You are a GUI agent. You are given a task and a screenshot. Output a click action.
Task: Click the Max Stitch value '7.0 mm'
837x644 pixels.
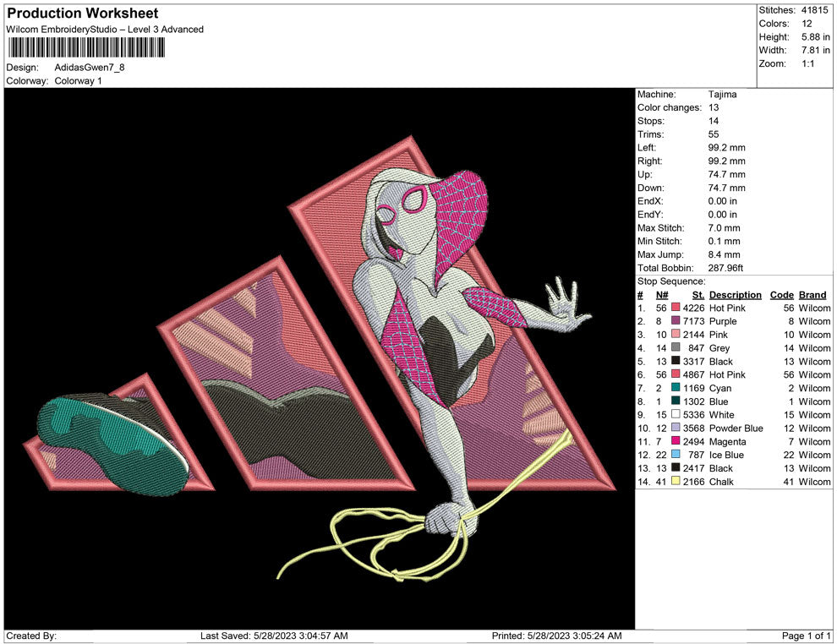725,228
